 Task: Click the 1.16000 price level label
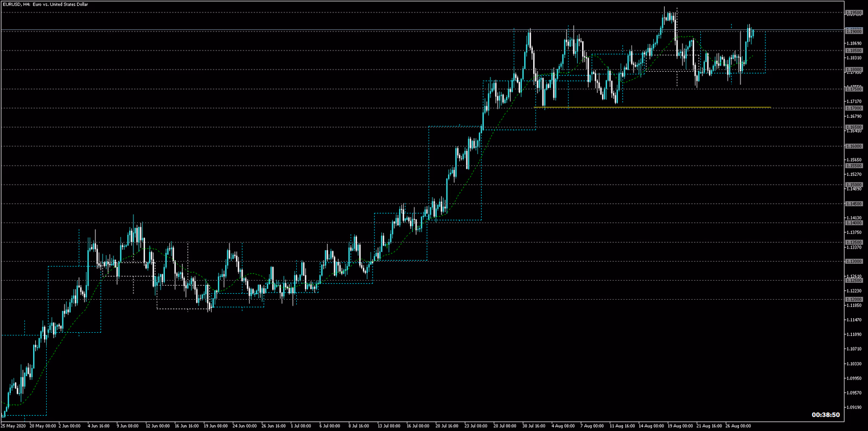[x=854, y=146]
